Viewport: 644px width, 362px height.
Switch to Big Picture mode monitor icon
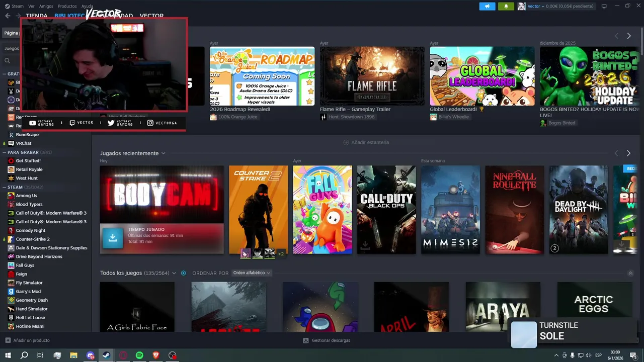[x=604, y=6]
